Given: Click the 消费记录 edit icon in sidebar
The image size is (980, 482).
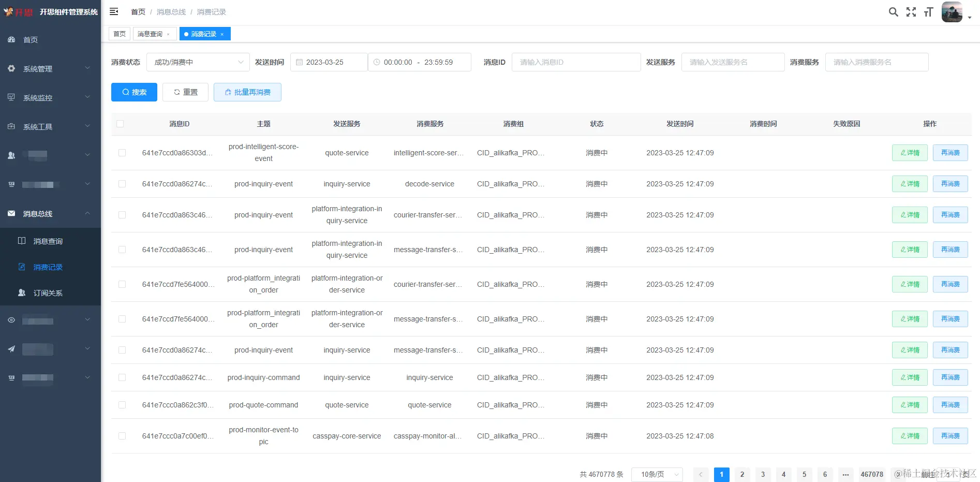Looking at the screenshot, I should click(x=22, y=267).
